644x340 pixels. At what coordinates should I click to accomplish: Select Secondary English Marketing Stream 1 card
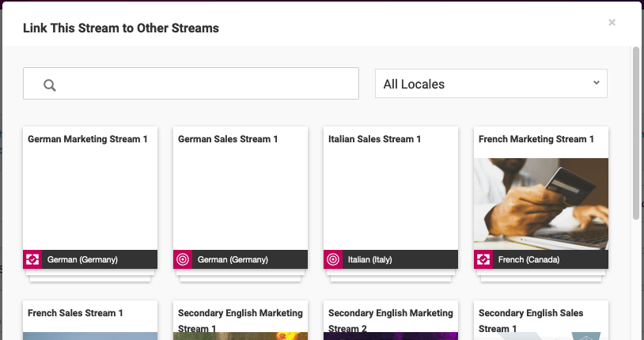coord(241,320)
